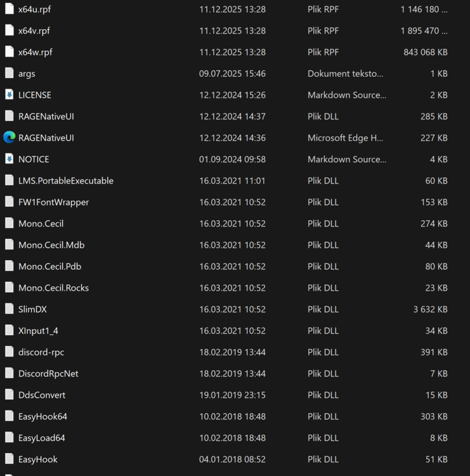Screen dimensions: 470x476
Task: Select the 227 KB size value
Action: (434, 138)
